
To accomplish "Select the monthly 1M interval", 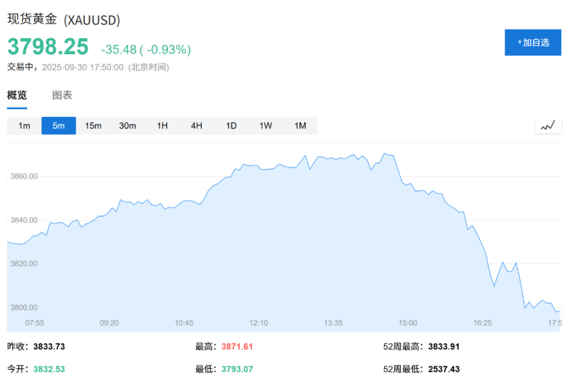I will (300, 125).
